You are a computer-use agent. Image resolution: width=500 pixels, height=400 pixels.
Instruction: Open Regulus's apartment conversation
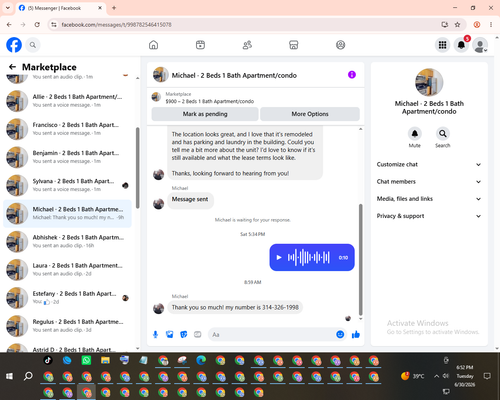pyautogui.click(x=67, y=326)
